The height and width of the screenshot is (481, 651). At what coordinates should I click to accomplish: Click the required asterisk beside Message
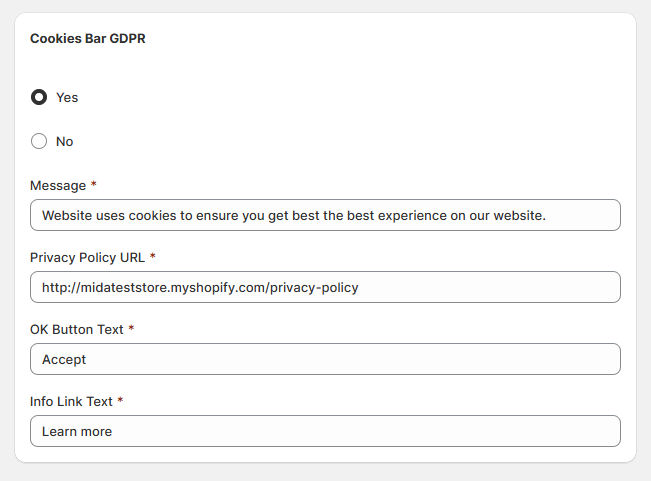94,185
